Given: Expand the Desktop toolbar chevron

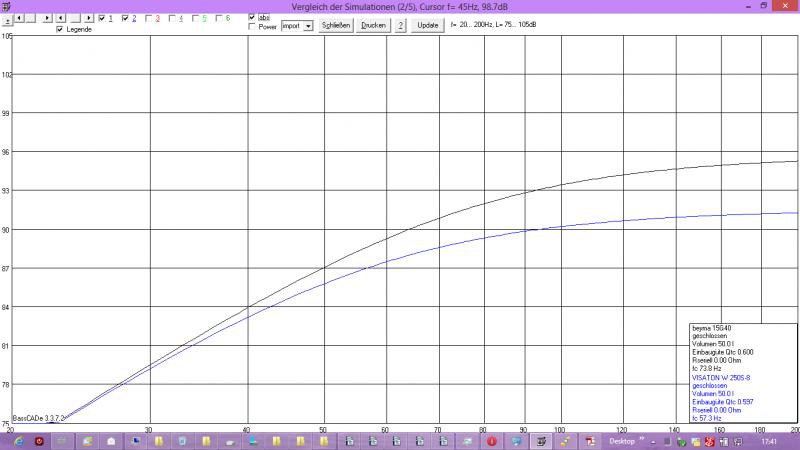Looking at the screenshot, I should 641,439.
